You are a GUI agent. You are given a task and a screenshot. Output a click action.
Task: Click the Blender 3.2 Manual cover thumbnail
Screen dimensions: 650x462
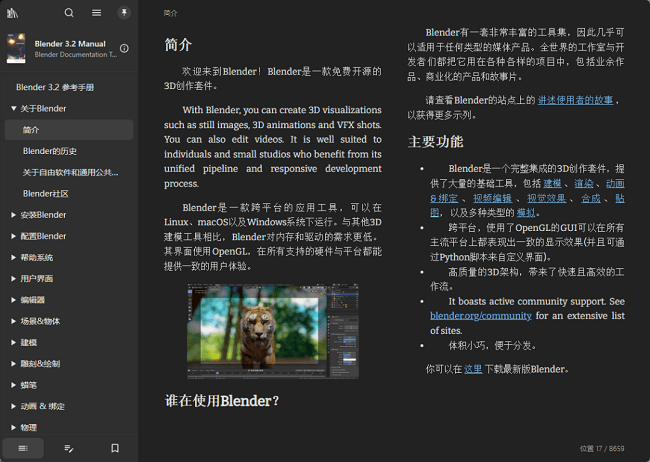click(16, 48)
